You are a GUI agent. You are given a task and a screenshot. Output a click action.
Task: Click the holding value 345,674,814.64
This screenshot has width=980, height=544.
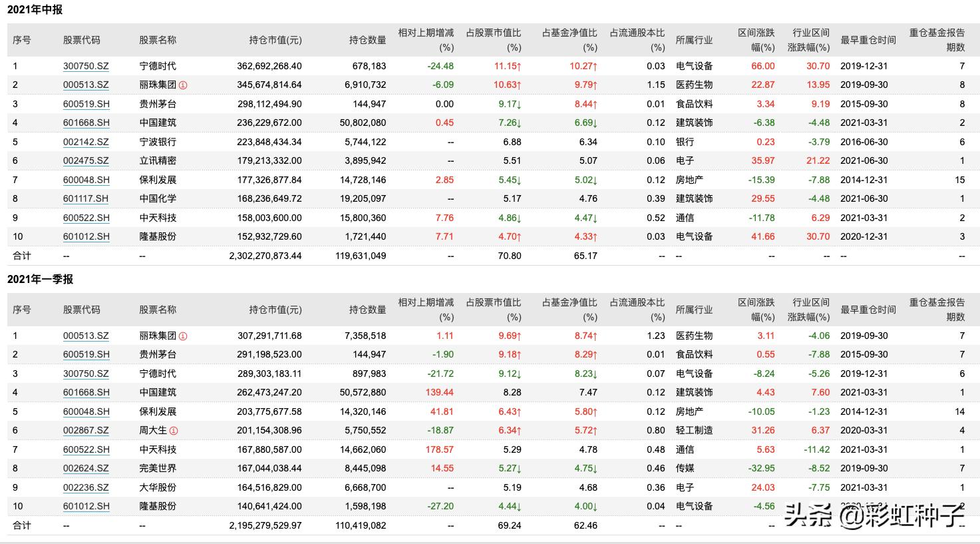pyautogui.click(x=269, y=85)
